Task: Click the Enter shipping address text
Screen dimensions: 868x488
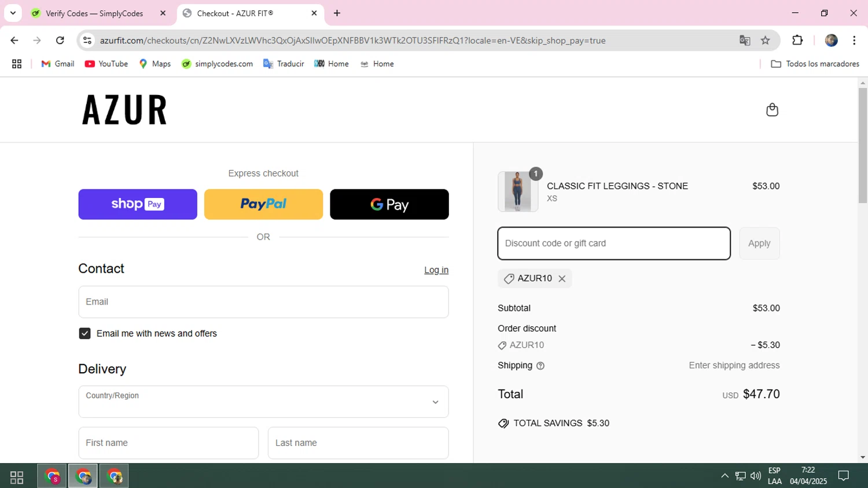Action: click(734, 365)
